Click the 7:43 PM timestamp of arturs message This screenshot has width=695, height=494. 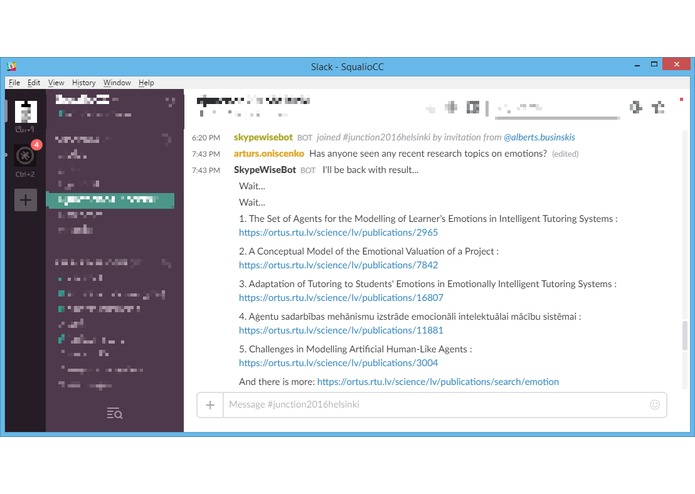tap(206, 154)
